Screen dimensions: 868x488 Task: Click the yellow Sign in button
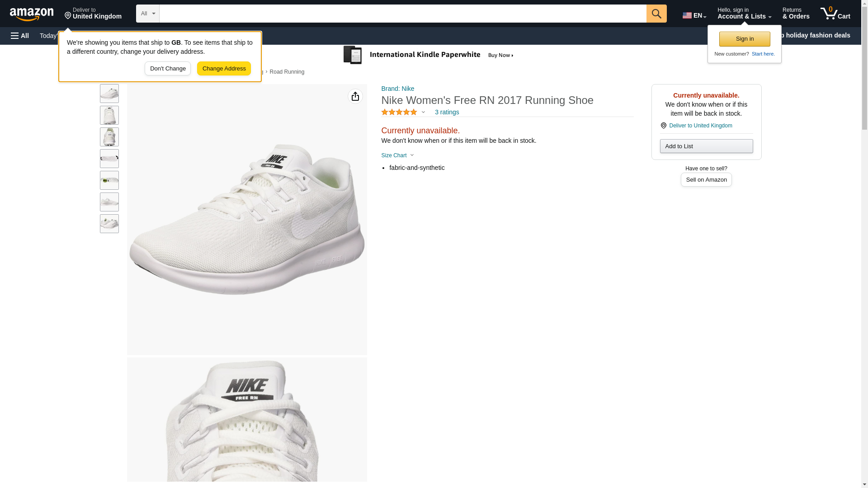tap(744, 39)
